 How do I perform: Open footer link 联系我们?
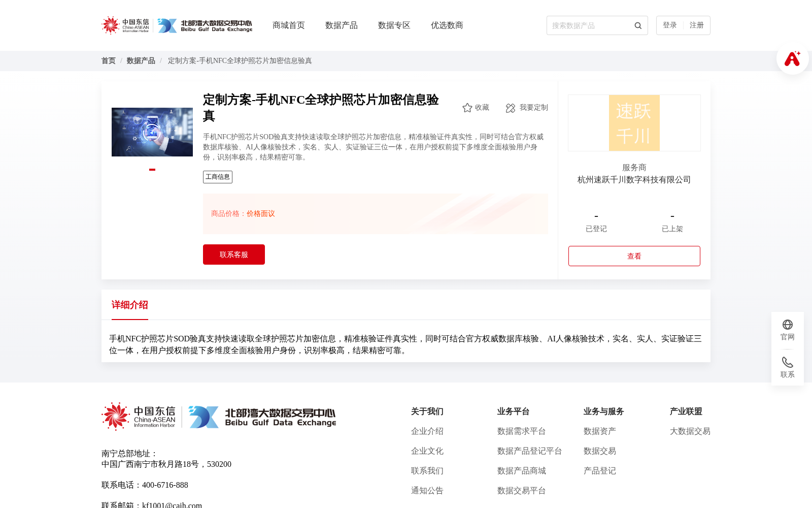point(427,471)
